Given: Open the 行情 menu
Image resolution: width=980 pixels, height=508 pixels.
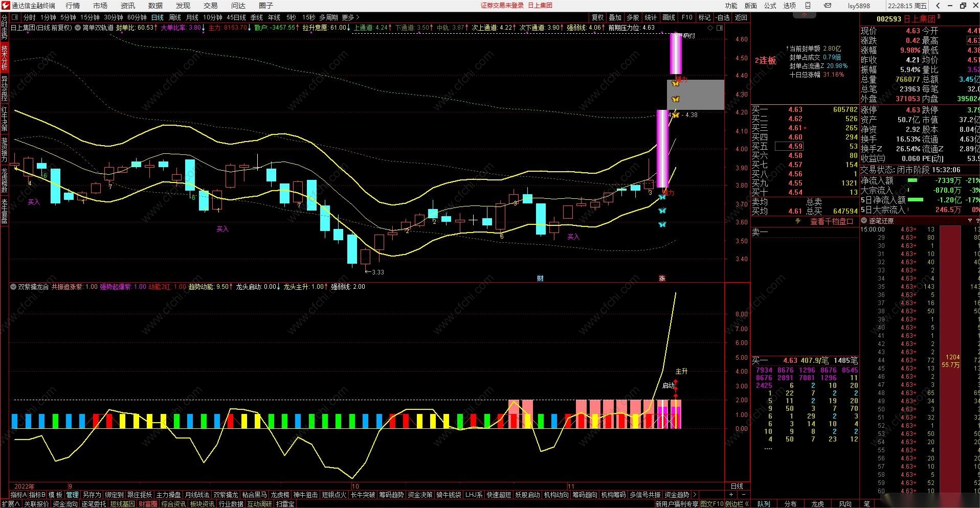Looking at the screenshot, I should [x=73, y=6].
